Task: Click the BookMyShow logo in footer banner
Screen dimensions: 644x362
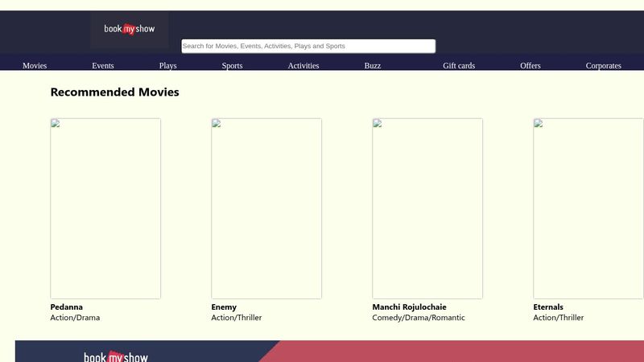Action: [x=116, y=356]
